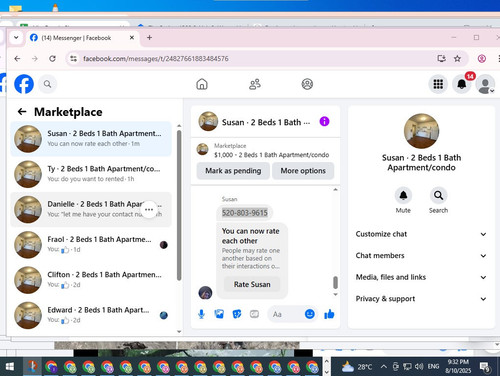This screenshot has height=376, width=500.
Task: Open notifications bell with 14 badge
Action: coord(462,84)
